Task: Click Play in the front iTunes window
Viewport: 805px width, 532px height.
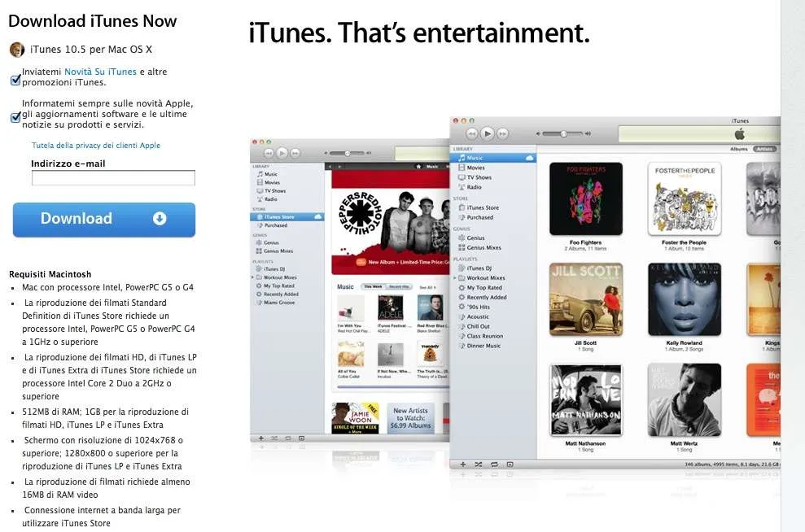Action: tap(488, 133)
